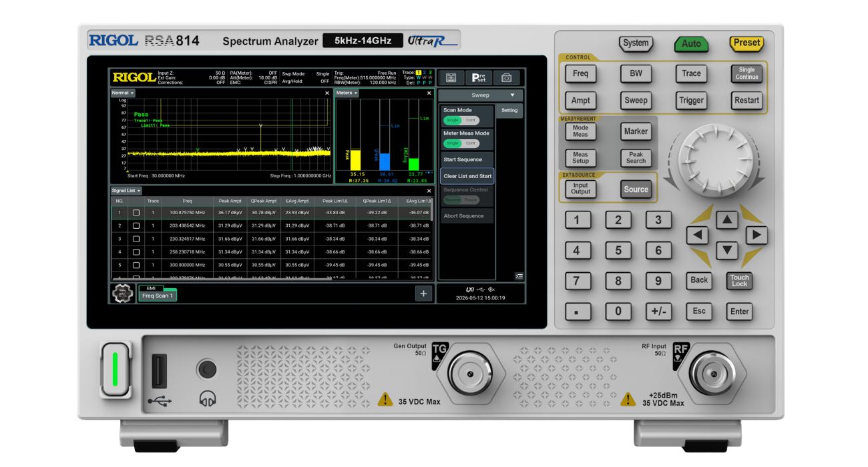Click the green EMIAvg meter bar
The width and height of the screenshot is (868, 467).
coord(414,164)
